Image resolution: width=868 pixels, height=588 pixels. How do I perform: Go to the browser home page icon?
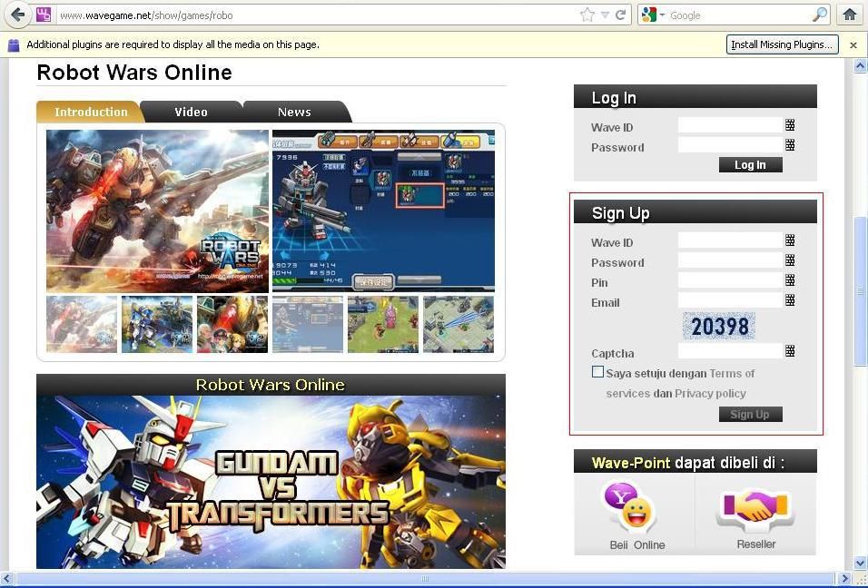pyautogui.click(x=850, y=15)
